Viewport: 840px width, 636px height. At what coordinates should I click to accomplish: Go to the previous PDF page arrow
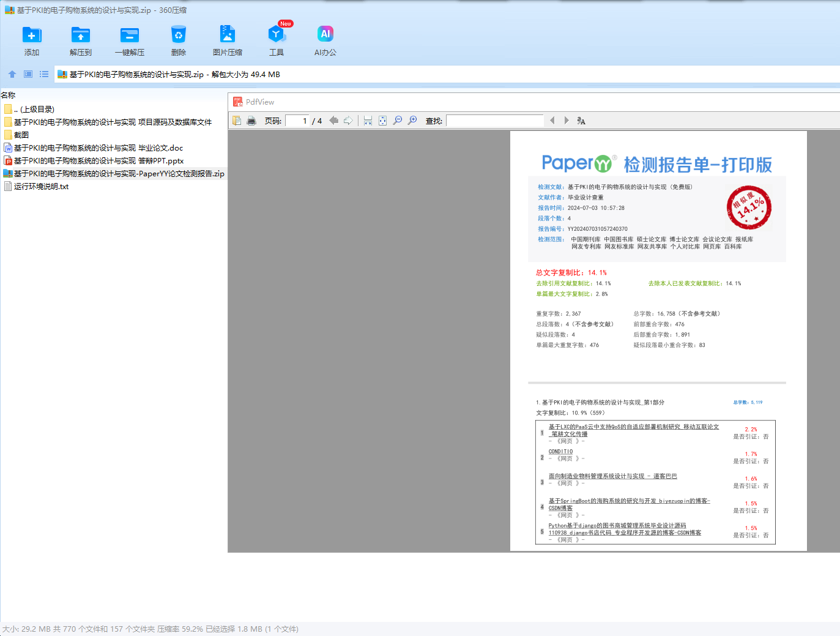pyautogui.click(x=333, y=121)
